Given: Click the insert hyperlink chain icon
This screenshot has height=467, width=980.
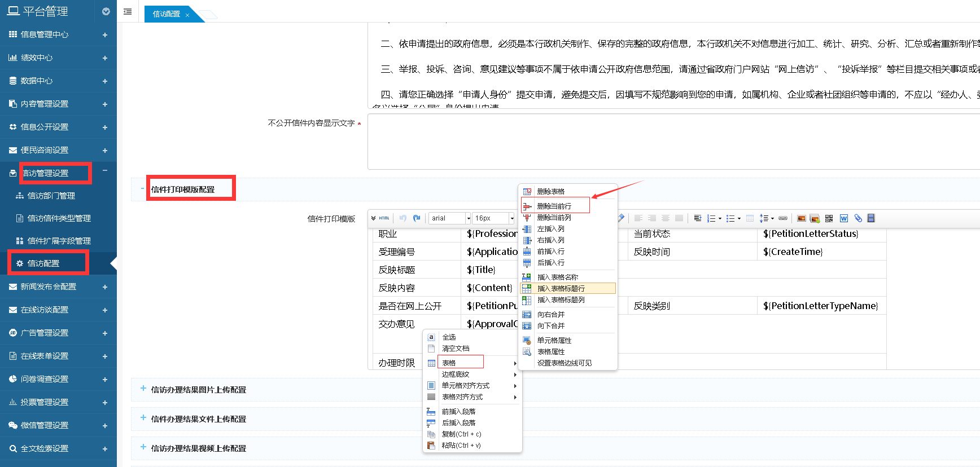Looking at the screenshot, I should pos(783,218).
